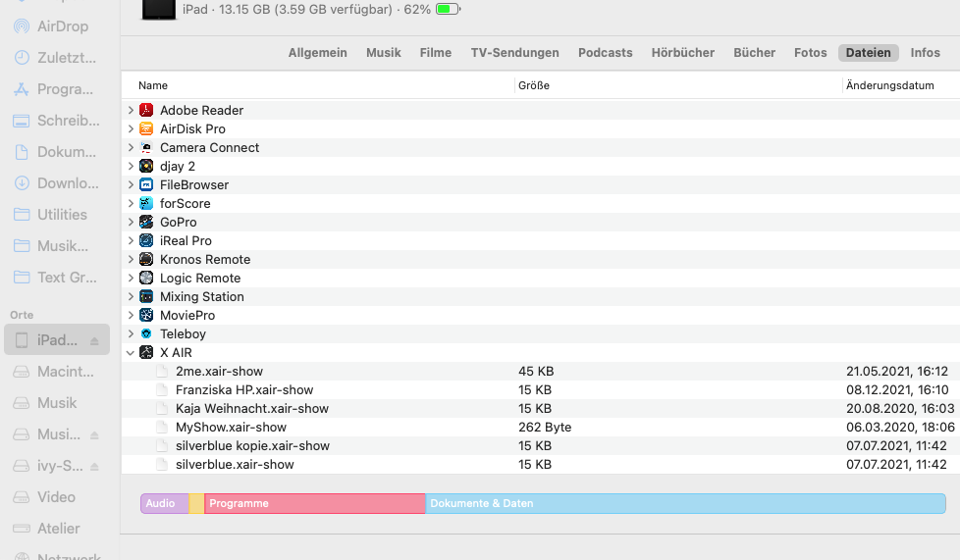
Task: Open the Bücher tab
Action: coord(754,53)
